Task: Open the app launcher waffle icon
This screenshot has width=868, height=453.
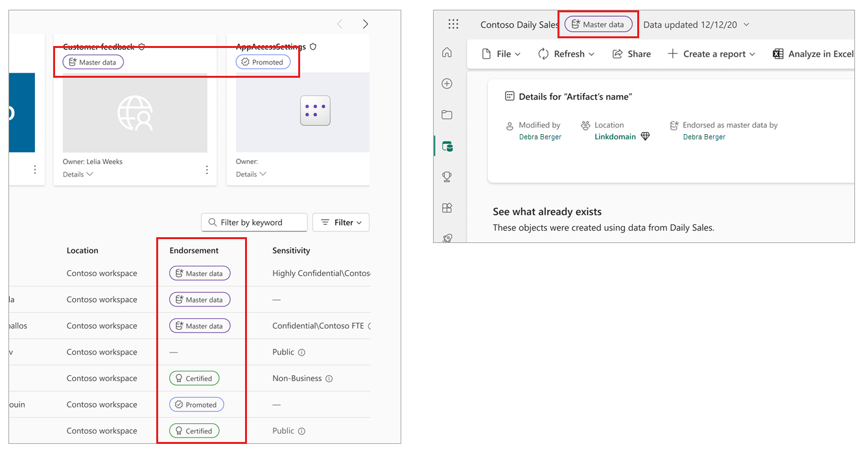Action: point(453,24)
